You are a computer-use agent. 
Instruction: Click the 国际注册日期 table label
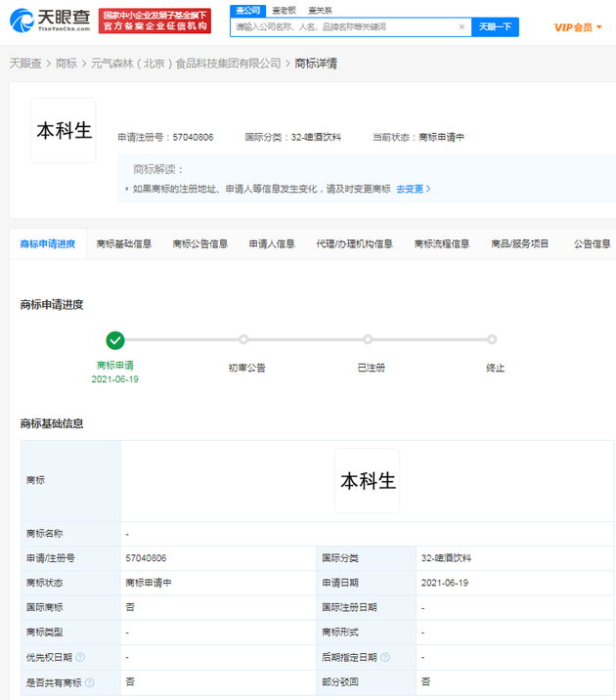coord(349,607)
